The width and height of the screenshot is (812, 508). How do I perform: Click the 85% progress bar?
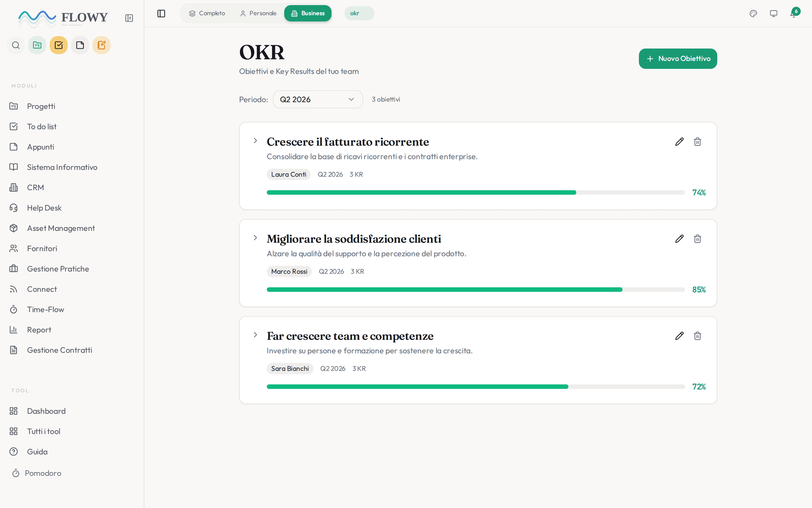point(476,290)
